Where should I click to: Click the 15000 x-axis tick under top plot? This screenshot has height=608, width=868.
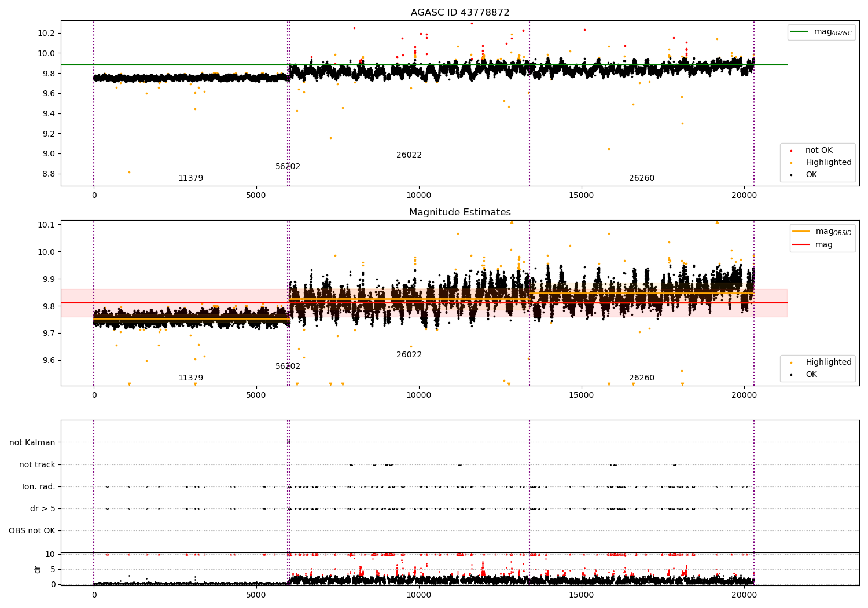pos(581,196)
